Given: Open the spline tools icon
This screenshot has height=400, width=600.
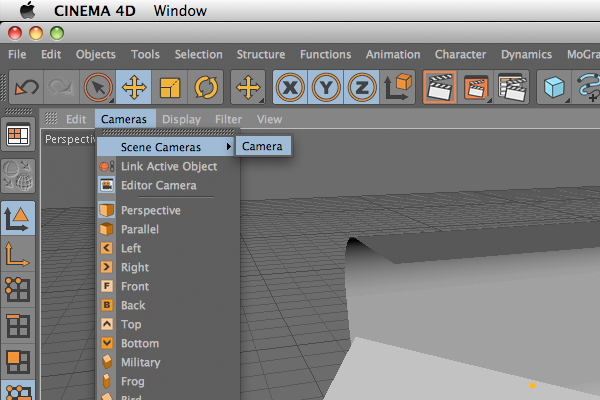Looking at the screenshot, I should click(x=587, y=87).
